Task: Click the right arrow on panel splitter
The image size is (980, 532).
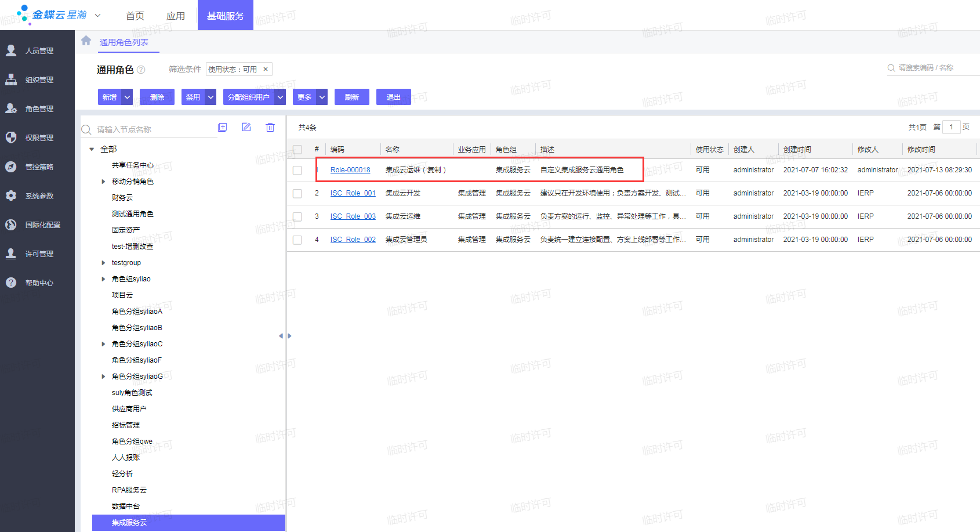Action: [x=289, y=336]
